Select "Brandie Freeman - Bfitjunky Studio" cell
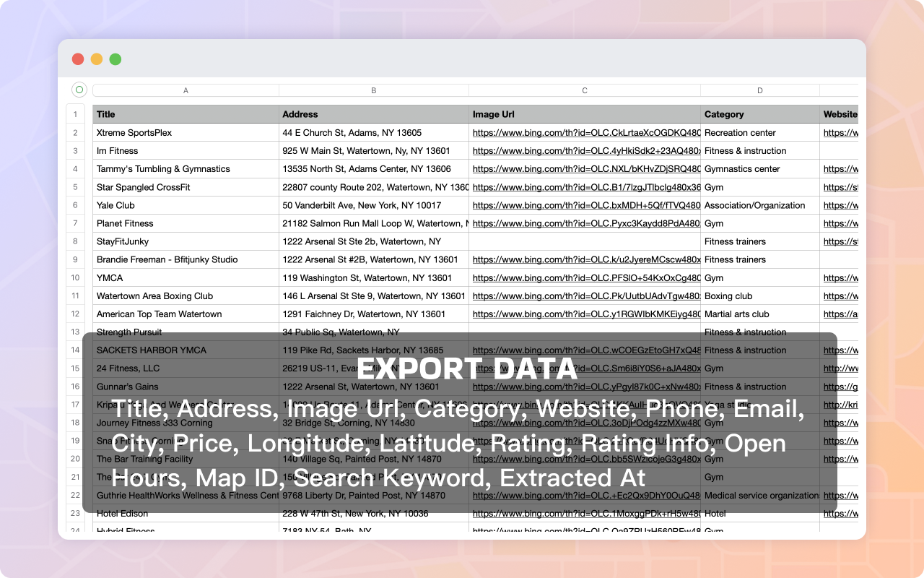 pyautogui.click(x=186, y=259)
